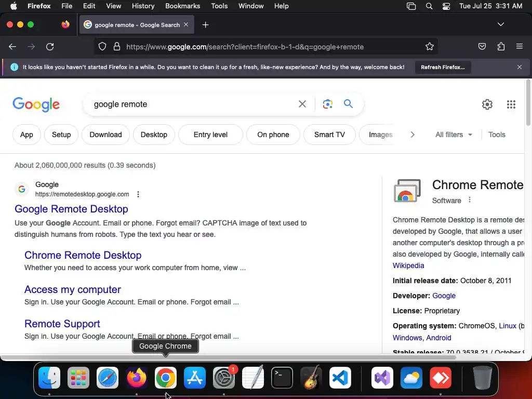Image resolution: width=532 pixels, height=399 pixels.
Task: Open TextEdit from the dock
Action: [253, 377]
